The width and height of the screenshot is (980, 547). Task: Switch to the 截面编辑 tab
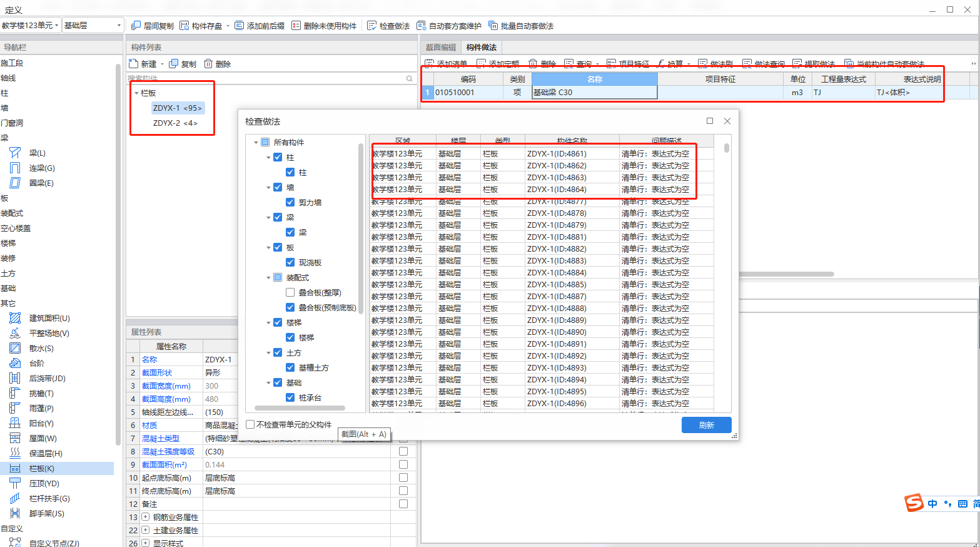[441, 47]
